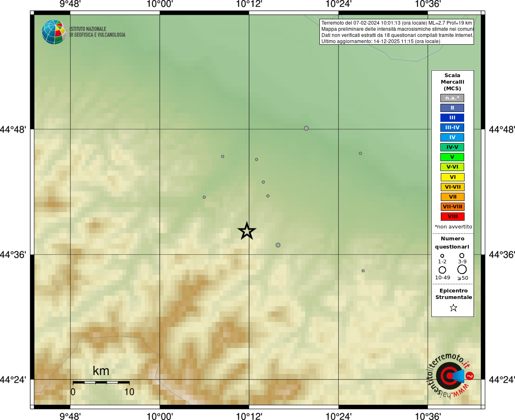Click the '*non avvertito' footnote text
This screenshot has width=515, height=420.
453,226
